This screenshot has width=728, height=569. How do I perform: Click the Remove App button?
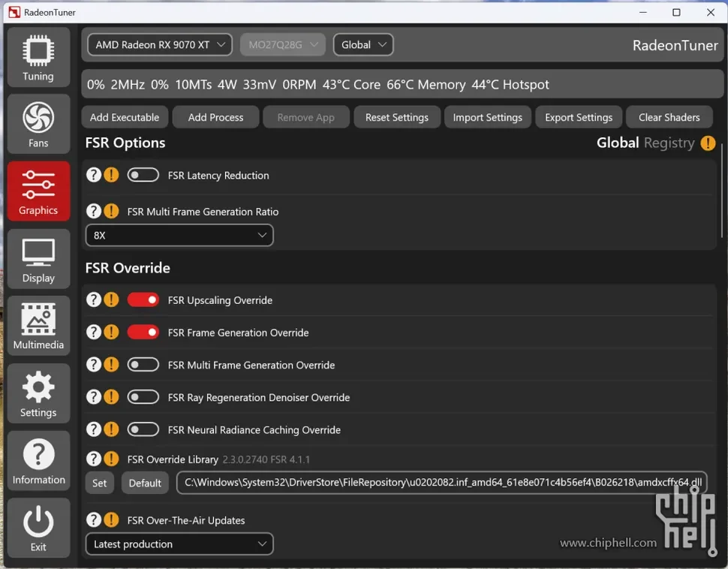point(306,118)
